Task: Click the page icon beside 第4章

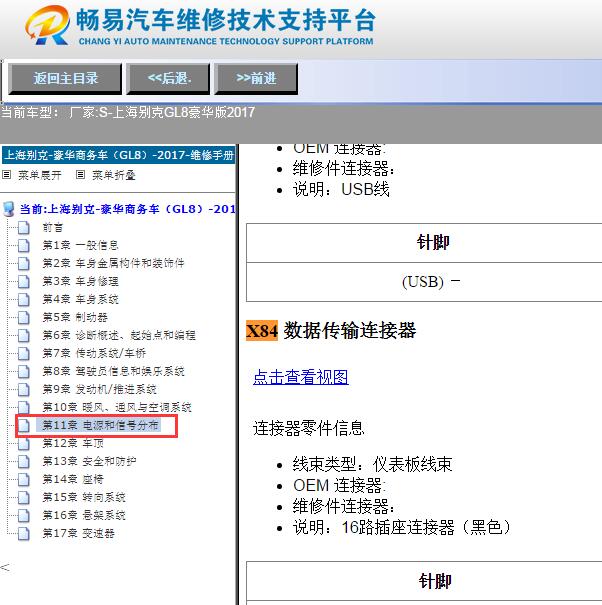Action: (x=24, y=299)
